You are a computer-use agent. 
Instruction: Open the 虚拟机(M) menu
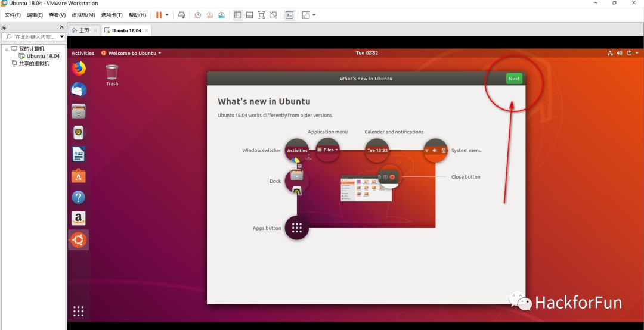pos(83,15)
